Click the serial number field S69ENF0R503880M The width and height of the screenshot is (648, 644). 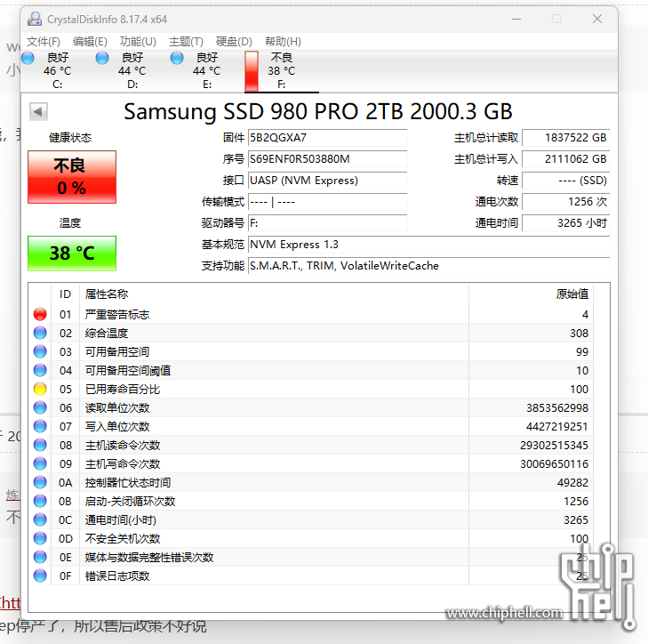(327, 159)
